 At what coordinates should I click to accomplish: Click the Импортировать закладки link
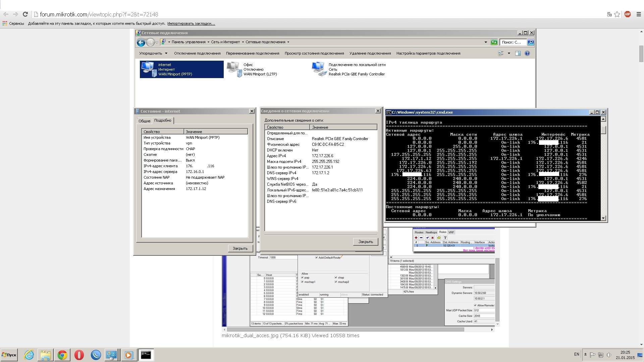pyautogui.click(x=191, y=23)
